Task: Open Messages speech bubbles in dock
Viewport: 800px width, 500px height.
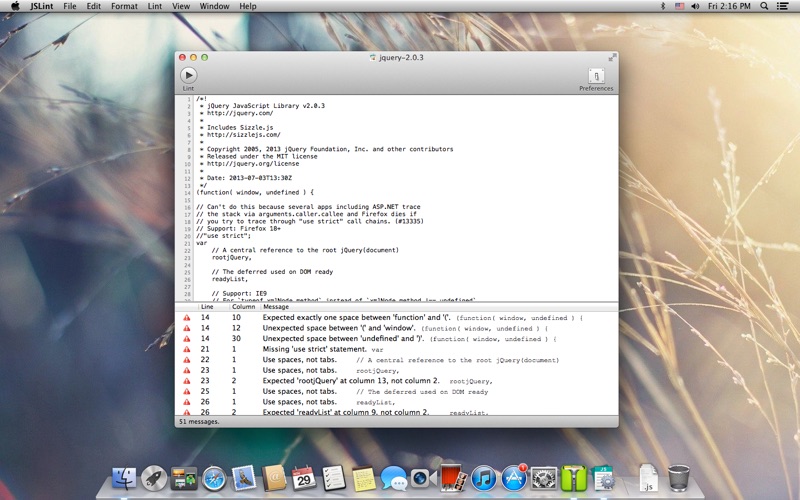Action: (x=393, y=478)
